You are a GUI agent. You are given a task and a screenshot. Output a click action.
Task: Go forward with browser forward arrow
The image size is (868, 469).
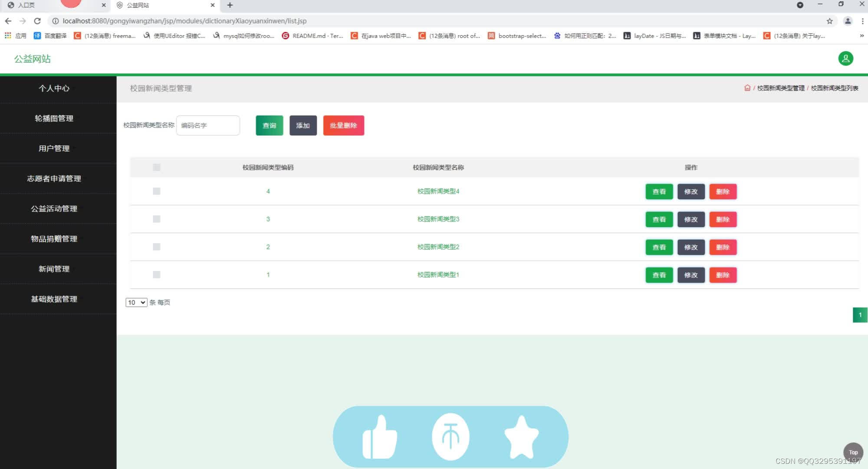(x=23, y=21)
